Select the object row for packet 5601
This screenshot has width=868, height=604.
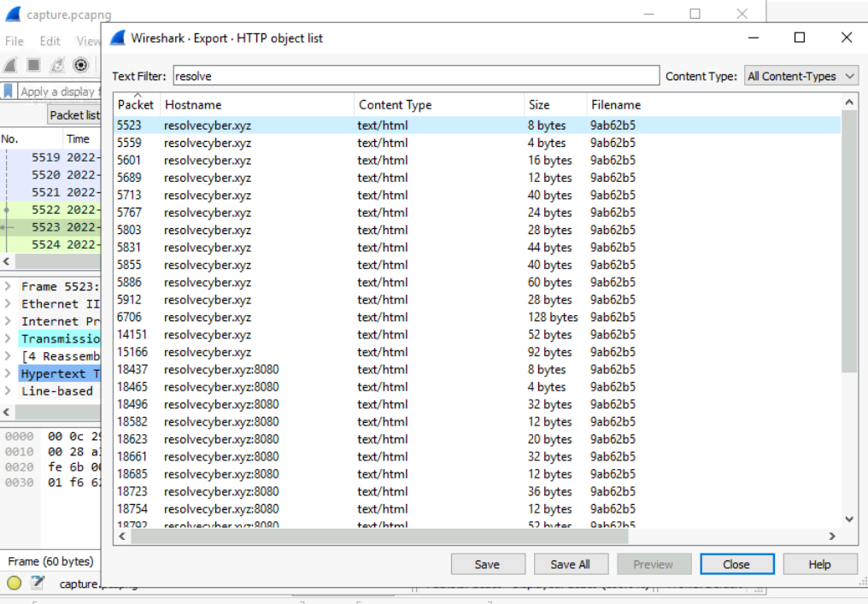tap(478, 160)
